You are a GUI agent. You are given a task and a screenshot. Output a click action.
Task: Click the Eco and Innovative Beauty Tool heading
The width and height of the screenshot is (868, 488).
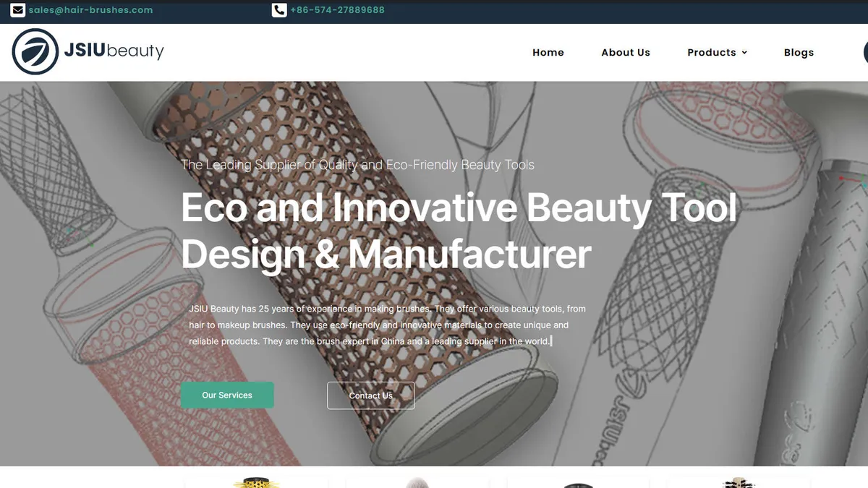click(x=459, y=231)
